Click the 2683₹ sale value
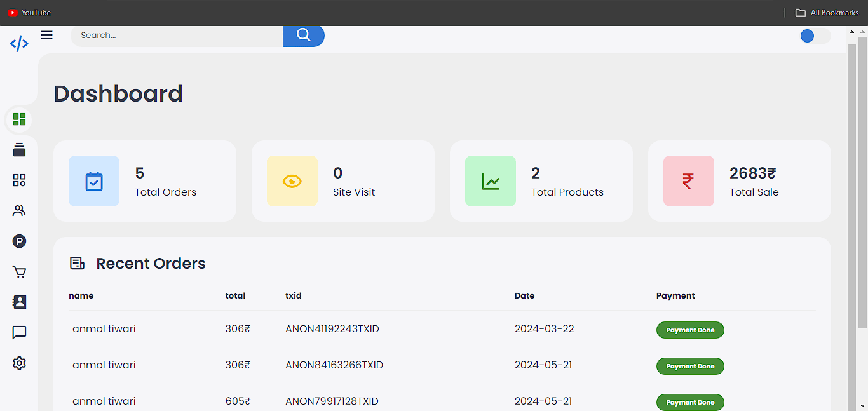Screen dimensions: 868x411 pyautogui.click(x=752, y=173)
